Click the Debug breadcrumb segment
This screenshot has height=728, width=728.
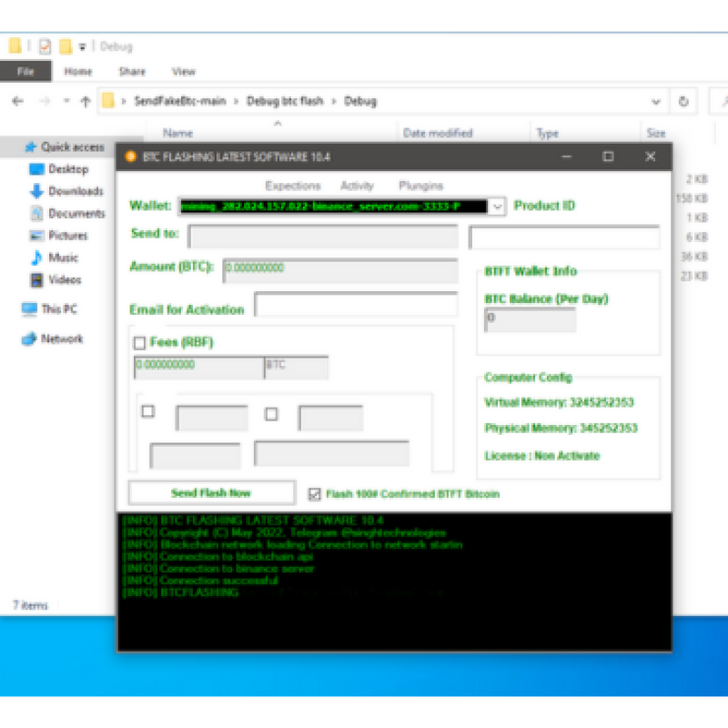click(x=360, y=101)
